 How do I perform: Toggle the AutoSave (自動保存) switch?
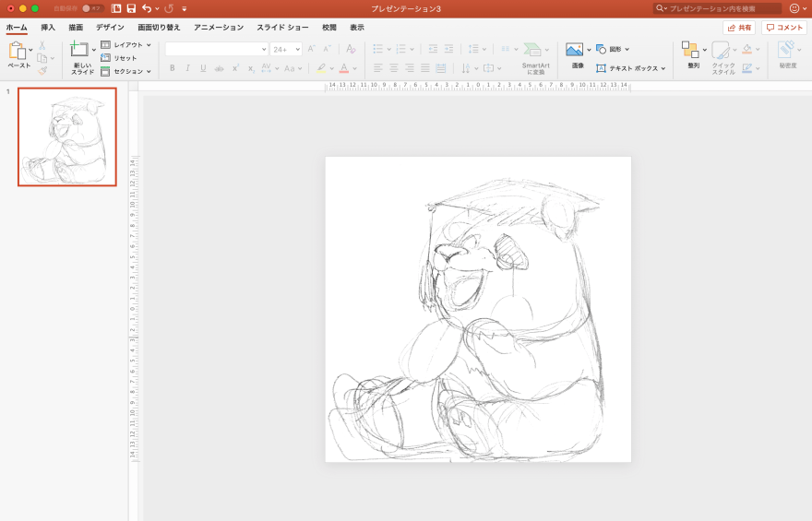[91, 8]
